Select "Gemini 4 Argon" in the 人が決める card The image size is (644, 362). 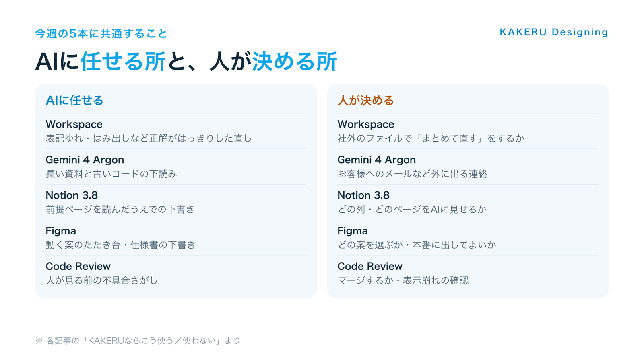(x=377, y=160)
